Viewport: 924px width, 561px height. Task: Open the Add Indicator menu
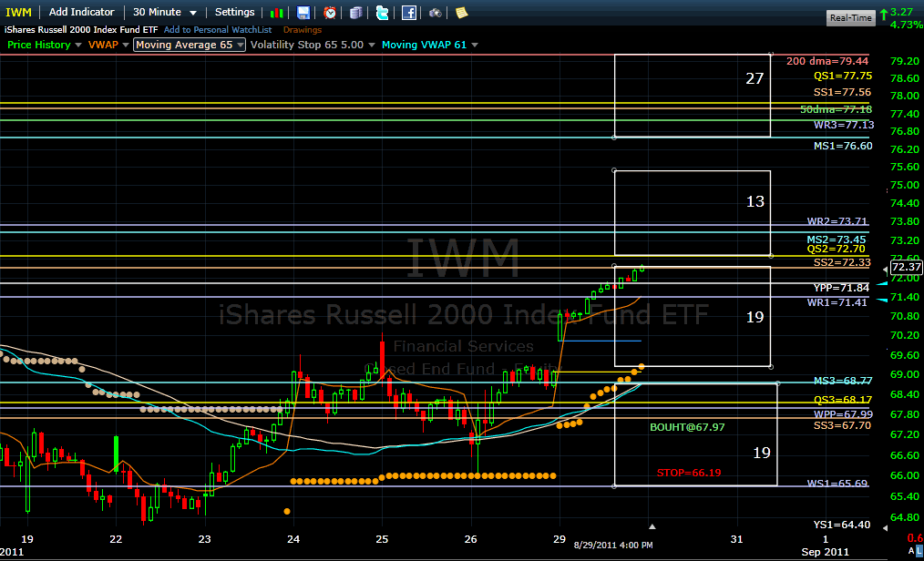(81, 13)
